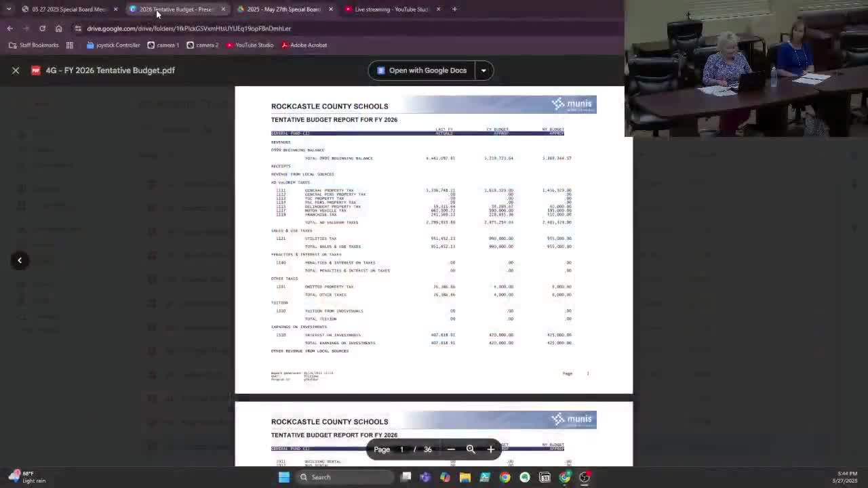Open Task View on the taskbar
The height and width of the screenshot is (488, 868).
coord(406,477)
